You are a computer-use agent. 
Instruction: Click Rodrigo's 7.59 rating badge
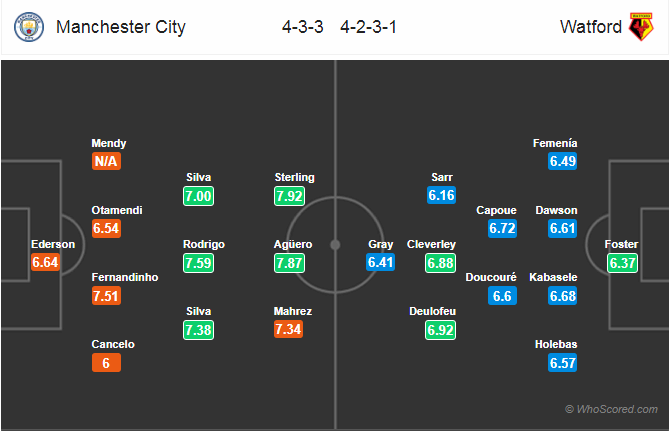pos(199,263)
